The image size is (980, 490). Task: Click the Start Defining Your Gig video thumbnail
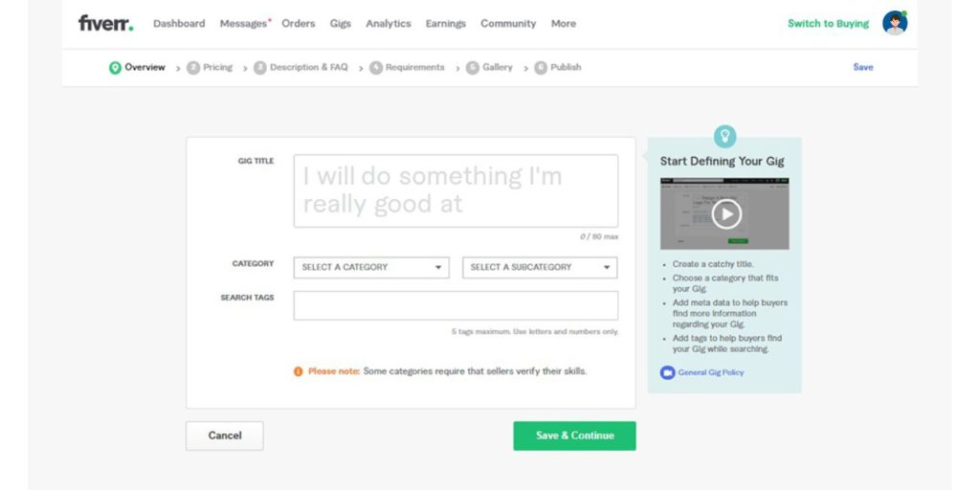[x=724, y=213]
